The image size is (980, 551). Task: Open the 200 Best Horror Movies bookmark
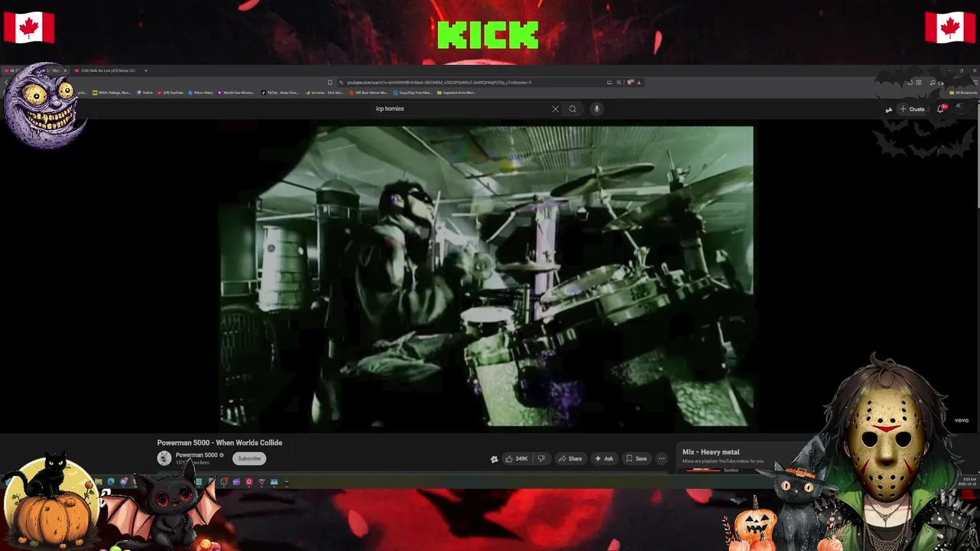(368, 93)
